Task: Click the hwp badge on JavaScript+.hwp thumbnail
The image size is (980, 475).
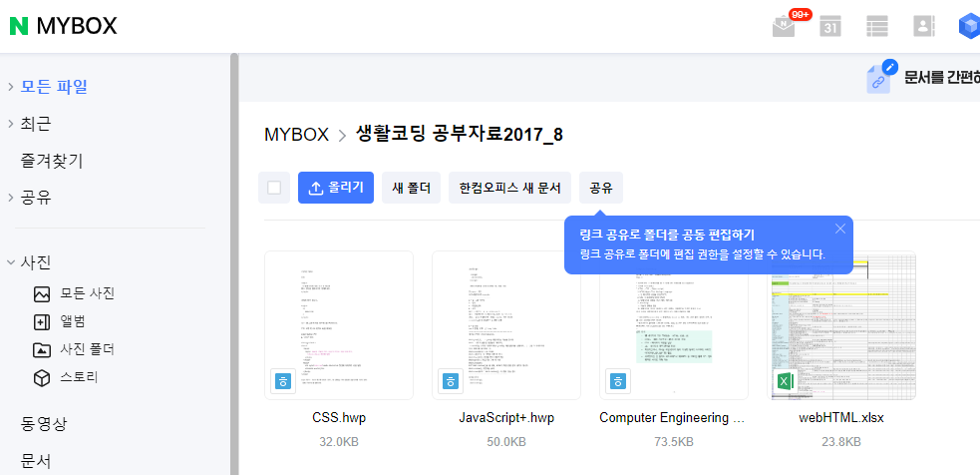Action: pos(451,381)
